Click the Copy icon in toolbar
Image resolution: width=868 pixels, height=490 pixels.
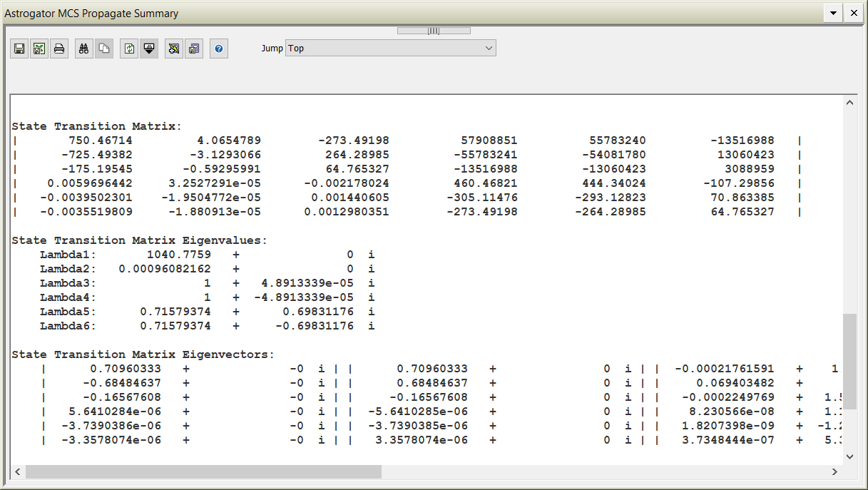pyautogui.click(x=104, y=49)
